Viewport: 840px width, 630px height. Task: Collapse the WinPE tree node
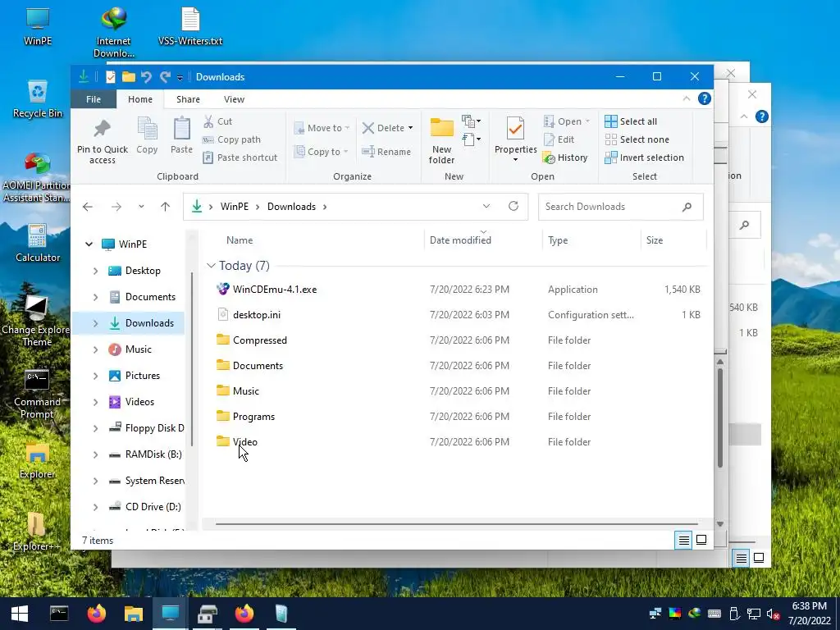click(89, 244)
